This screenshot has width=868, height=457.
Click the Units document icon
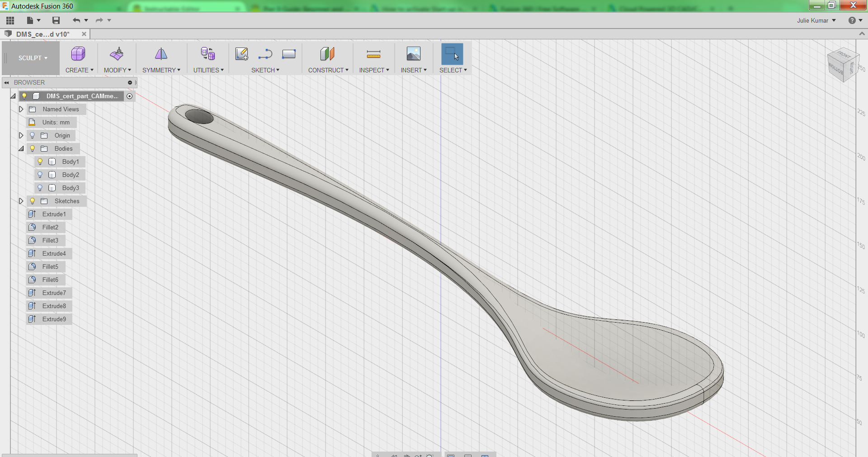pyautogui.click(x=32, y=122)
